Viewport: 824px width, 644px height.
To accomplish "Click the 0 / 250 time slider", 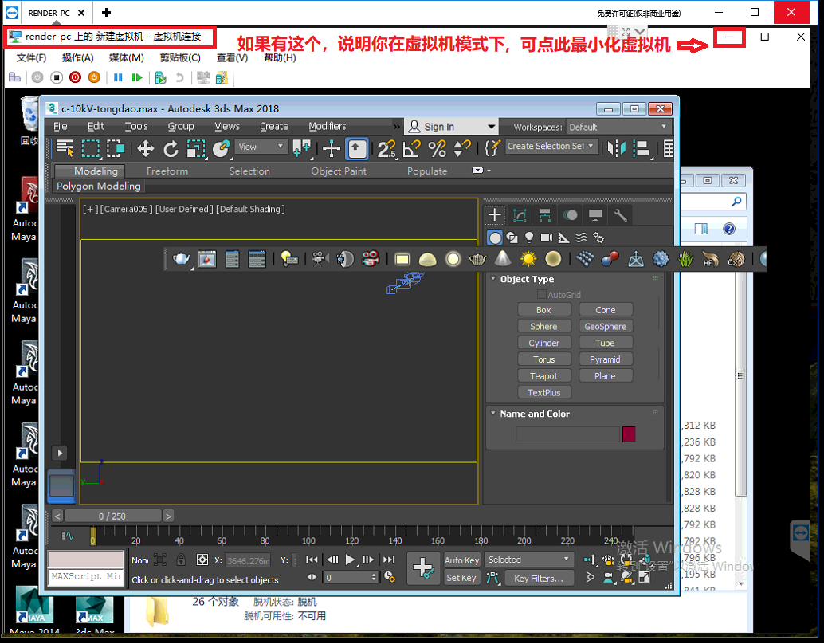I will pyautogui.click(x=112, y=516).
